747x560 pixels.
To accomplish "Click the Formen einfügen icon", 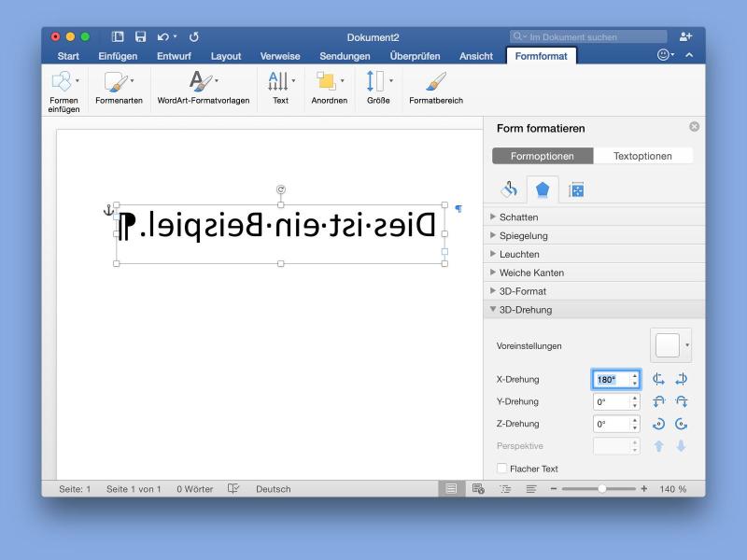I will [63, 83].
